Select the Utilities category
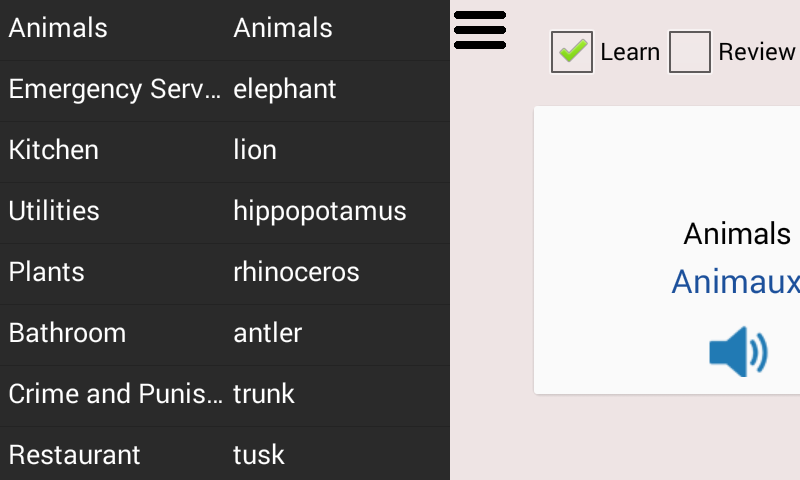 [x=54, y=211]
